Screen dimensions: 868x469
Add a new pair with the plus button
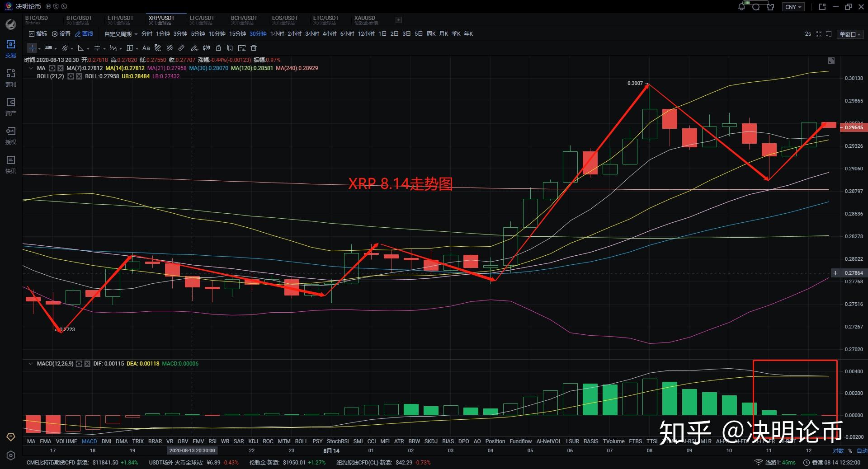click(398, 19)
